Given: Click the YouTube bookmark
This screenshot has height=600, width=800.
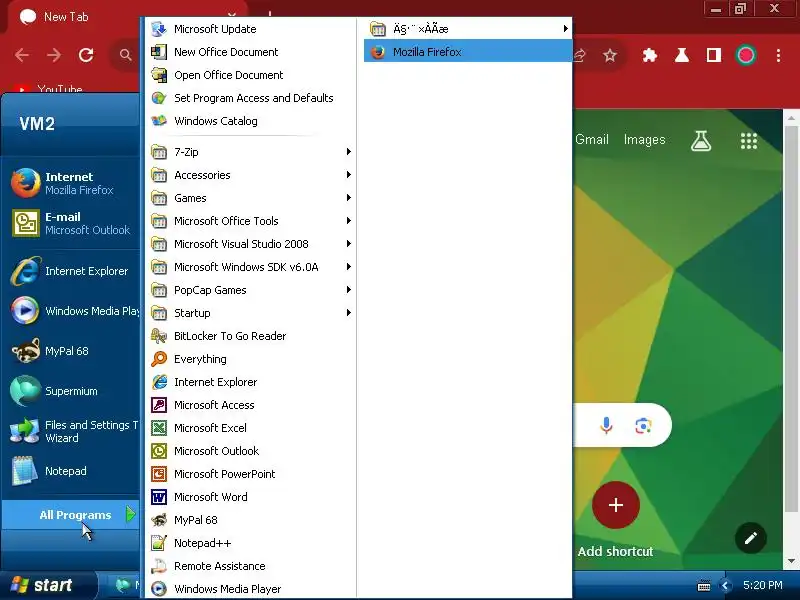Looking at the screenshot, I should pos(48,89).
